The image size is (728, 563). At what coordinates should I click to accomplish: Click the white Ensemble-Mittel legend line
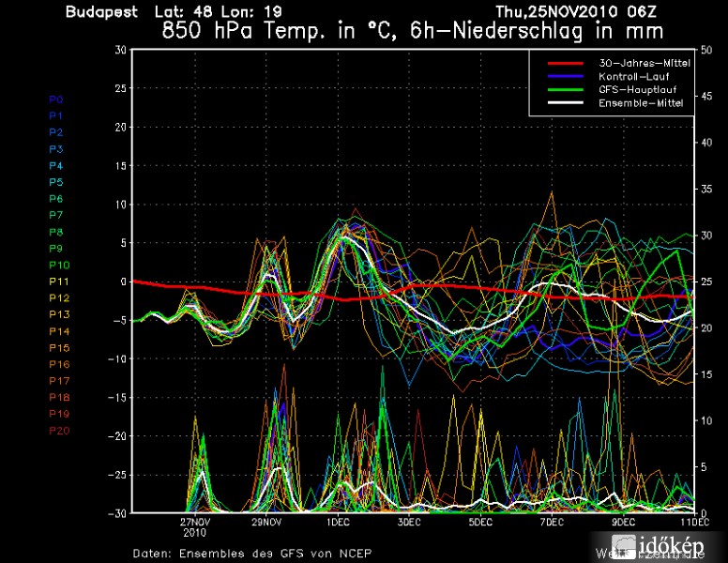(565, 102)
